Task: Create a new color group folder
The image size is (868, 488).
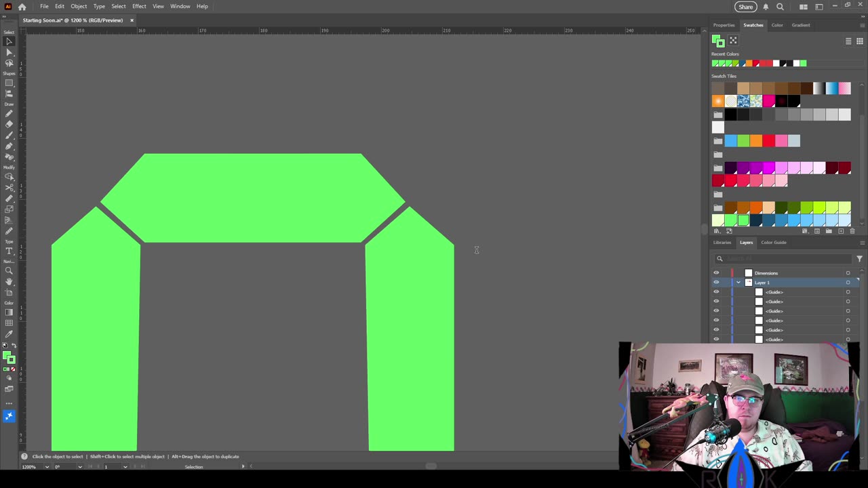Action: (829, 231)
